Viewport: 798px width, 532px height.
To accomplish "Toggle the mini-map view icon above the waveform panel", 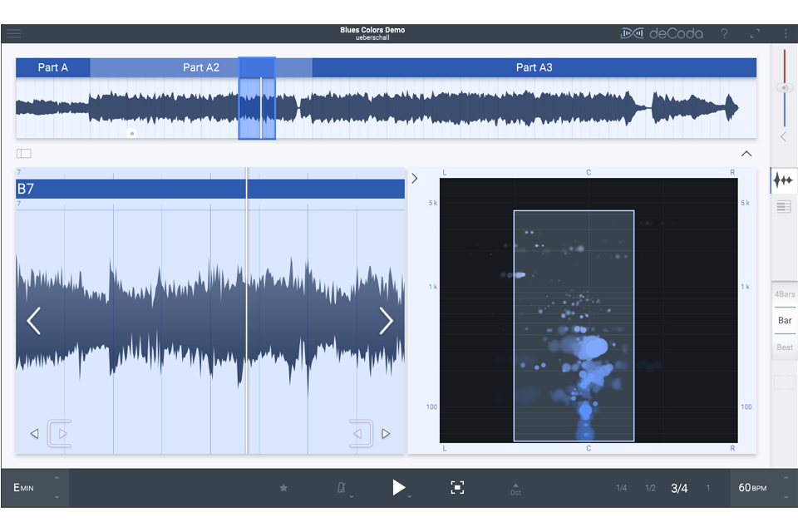I will (23, 153).
